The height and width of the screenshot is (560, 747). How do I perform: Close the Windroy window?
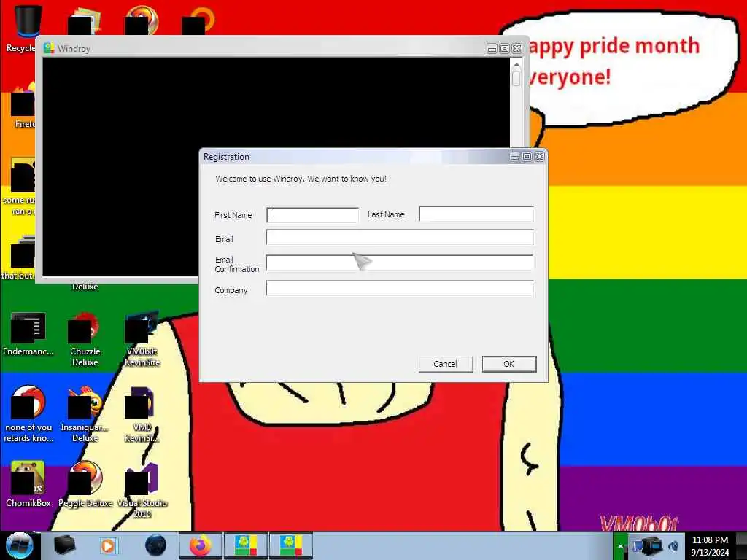[516, 49]
